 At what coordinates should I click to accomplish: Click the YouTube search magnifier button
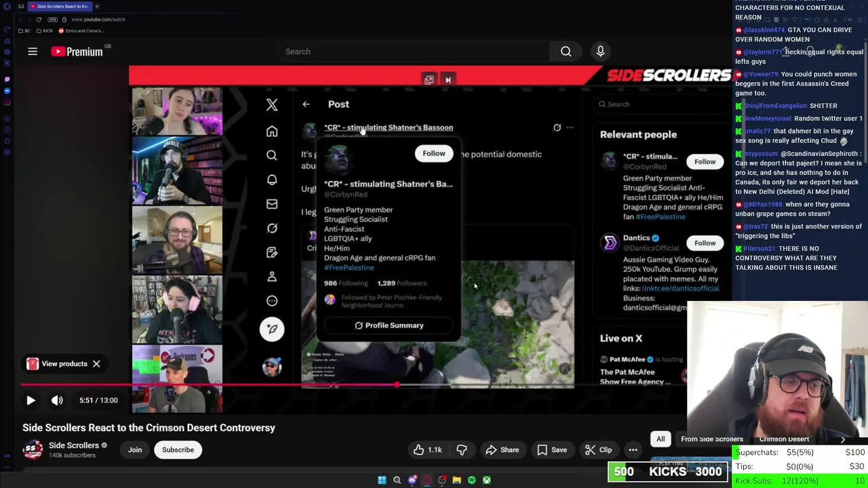[x=566, y=52]
